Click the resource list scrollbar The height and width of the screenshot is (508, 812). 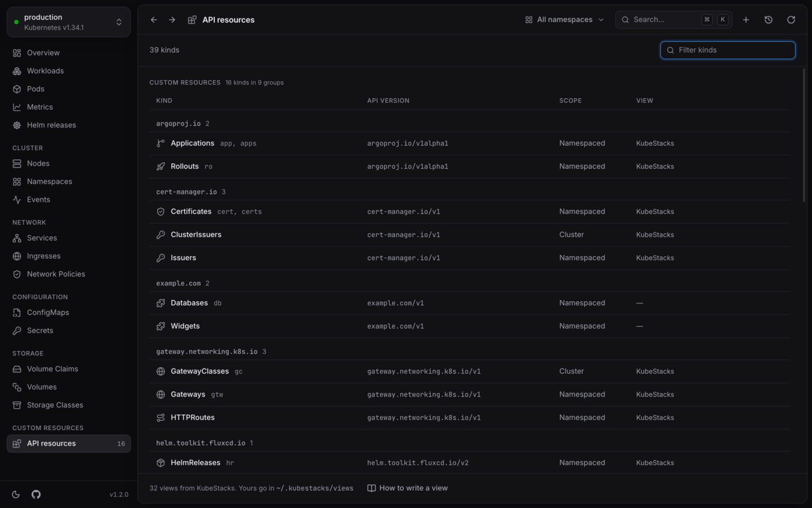point(804,135)
